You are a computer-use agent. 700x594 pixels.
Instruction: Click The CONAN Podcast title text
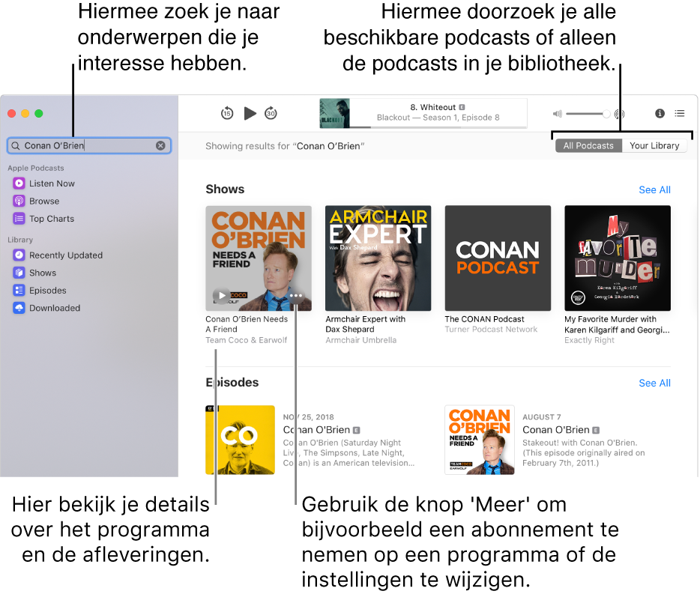(484, 319)
